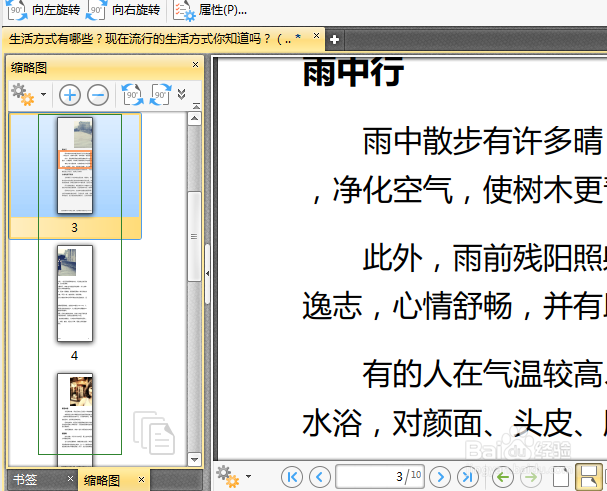Expand the thumbnail options dropdown arrow
The width and height of the screenshot is (607, 491).
[43, 94]
